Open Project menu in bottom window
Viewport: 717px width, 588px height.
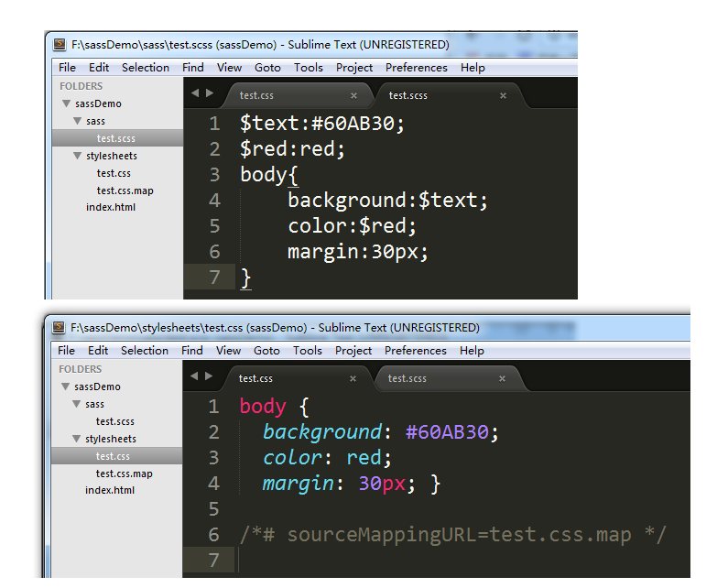(x=353, y=351)
